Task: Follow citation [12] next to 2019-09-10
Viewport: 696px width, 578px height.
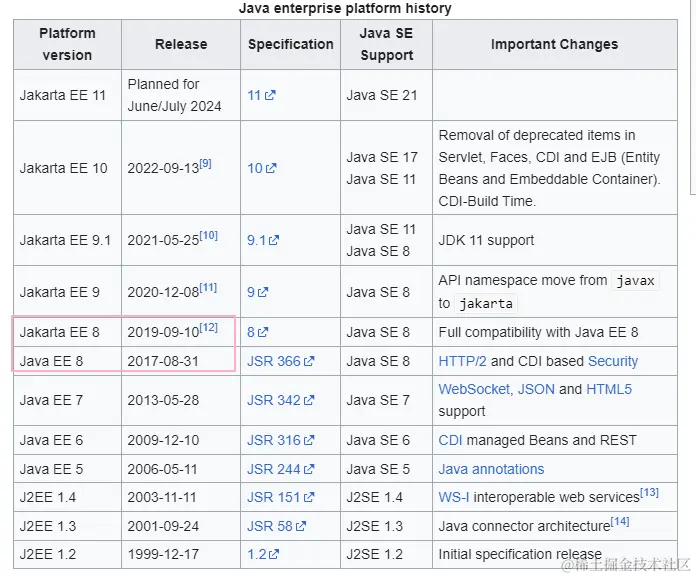Action: point(209,327)
